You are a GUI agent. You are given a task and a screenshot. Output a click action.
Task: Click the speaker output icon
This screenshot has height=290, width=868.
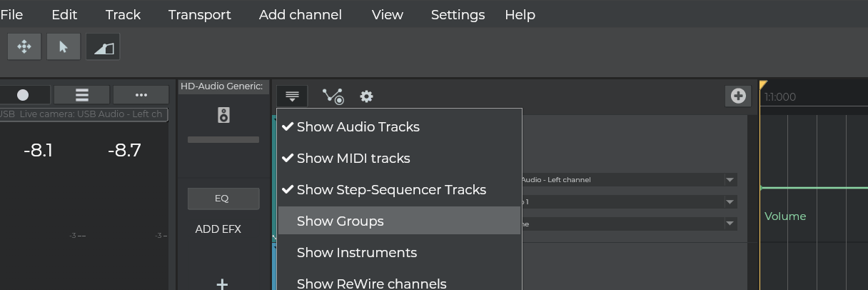(223, 115)
